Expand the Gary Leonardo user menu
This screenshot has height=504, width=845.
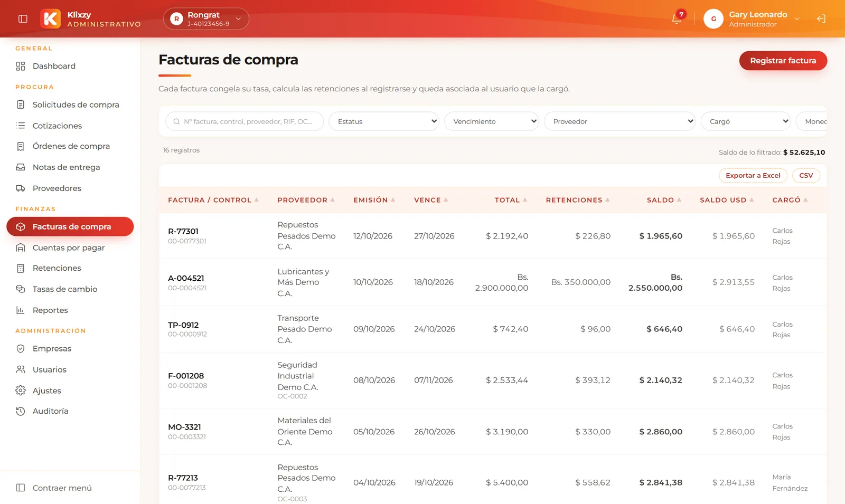pos(752,18)
